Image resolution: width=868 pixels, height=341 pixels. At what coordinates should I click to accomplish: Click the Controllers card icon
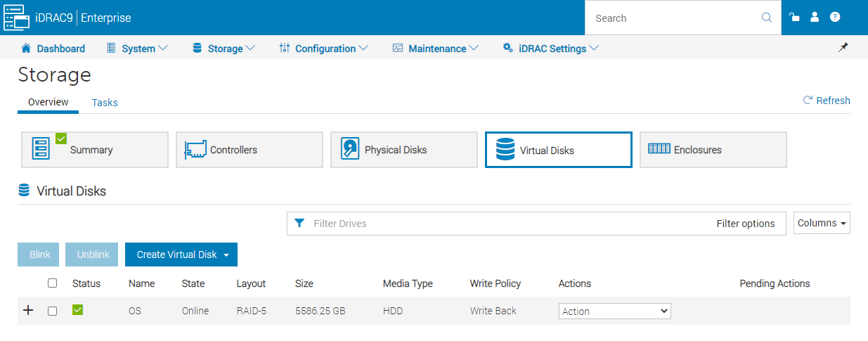click(x=196, y=149)
